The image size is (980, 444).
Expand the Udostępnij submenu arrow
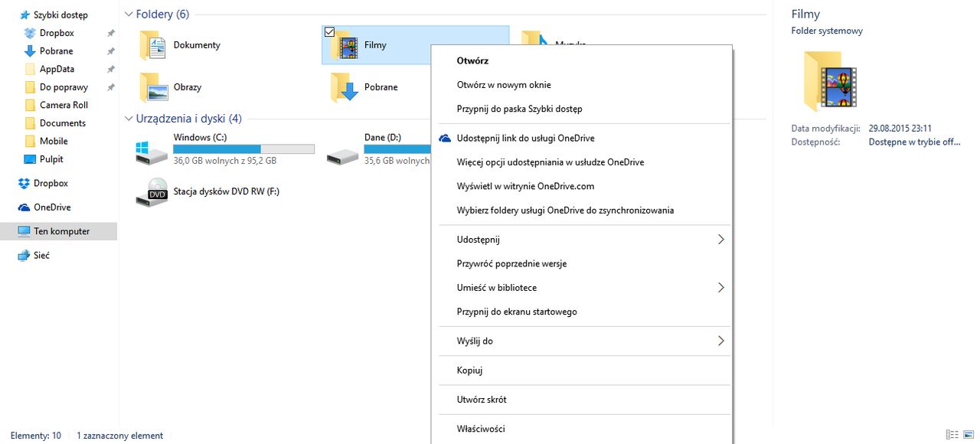click(720, 240)
